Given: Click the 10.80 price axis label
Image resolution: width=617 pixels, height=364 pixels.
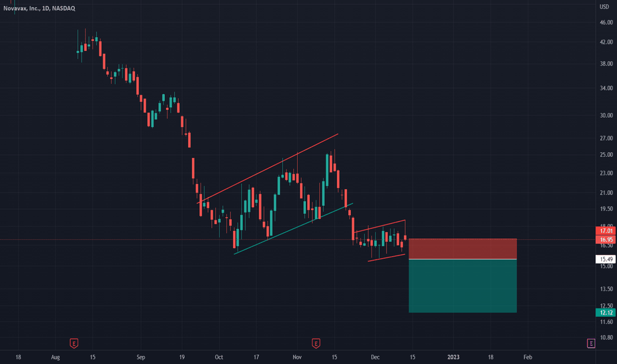Looking at the screenshot, I should pos(606,338).
